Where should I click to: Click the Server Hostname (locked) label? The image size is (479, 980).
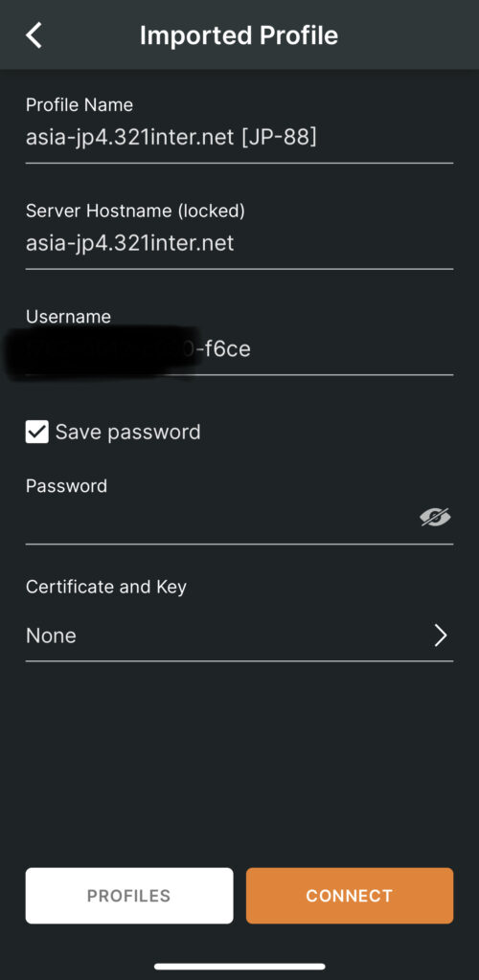click(x=135, y=212)
